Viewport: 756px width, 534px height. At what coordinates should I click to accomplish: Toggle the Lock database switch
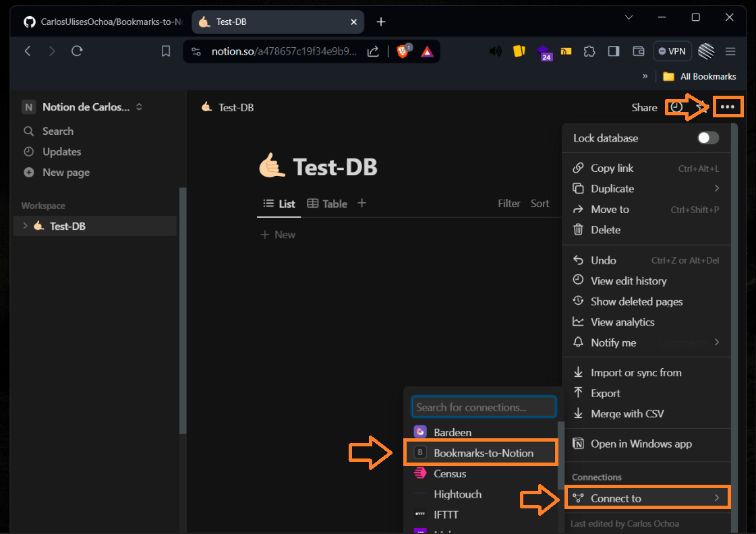[708, 138]
